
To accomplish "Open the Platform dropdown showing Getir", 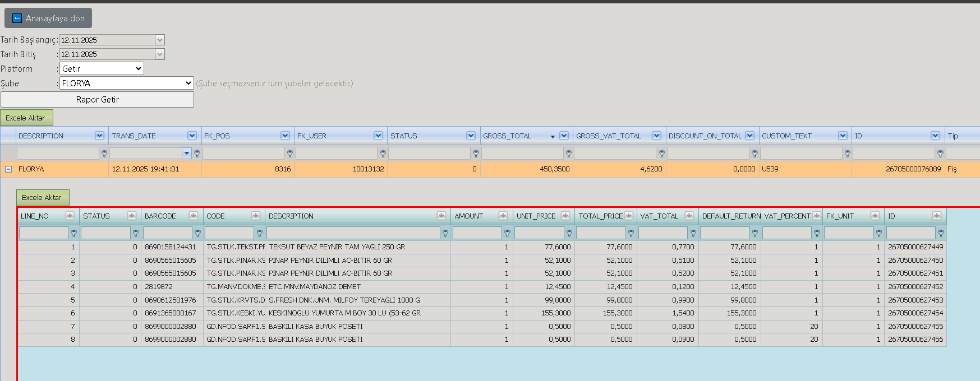I will 102,68.
